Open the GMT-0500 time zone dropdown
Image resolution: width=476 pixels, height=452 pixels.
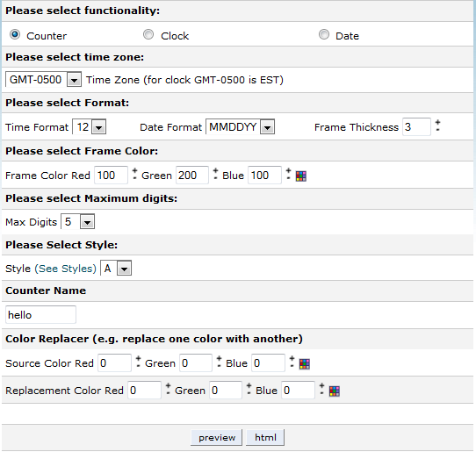point(43,80)
